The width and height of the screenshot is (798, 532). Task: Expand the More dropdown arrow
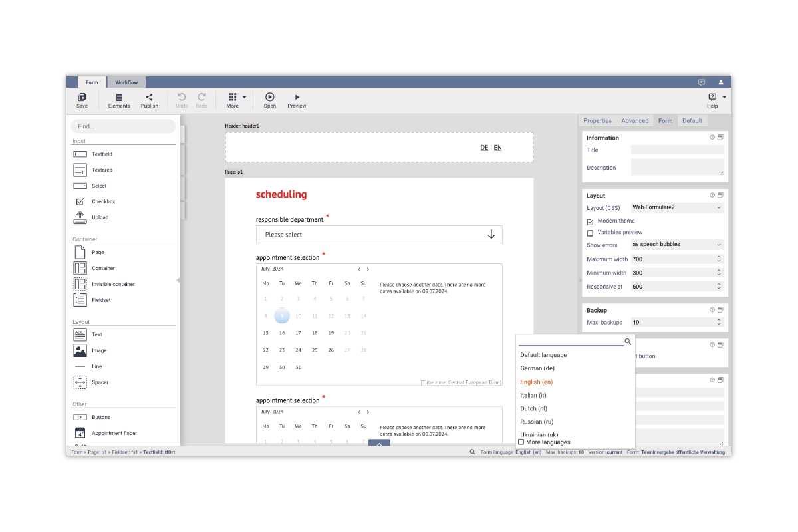coord(244,97)
